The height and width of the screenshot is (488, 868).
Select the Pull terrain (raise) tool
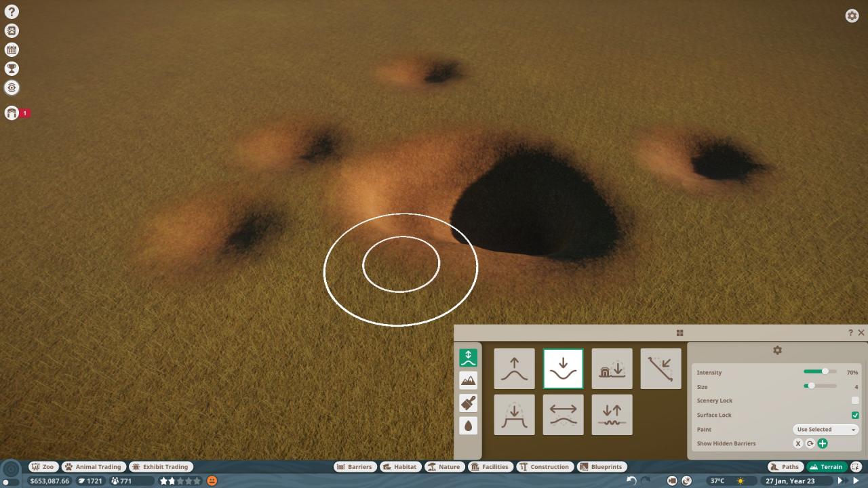point(514,369)
